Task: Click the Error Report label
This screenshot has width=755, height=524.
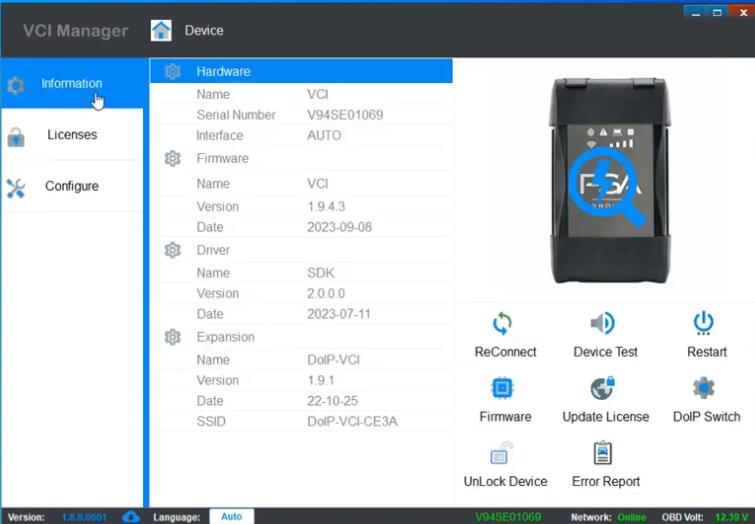Action: 605,482
